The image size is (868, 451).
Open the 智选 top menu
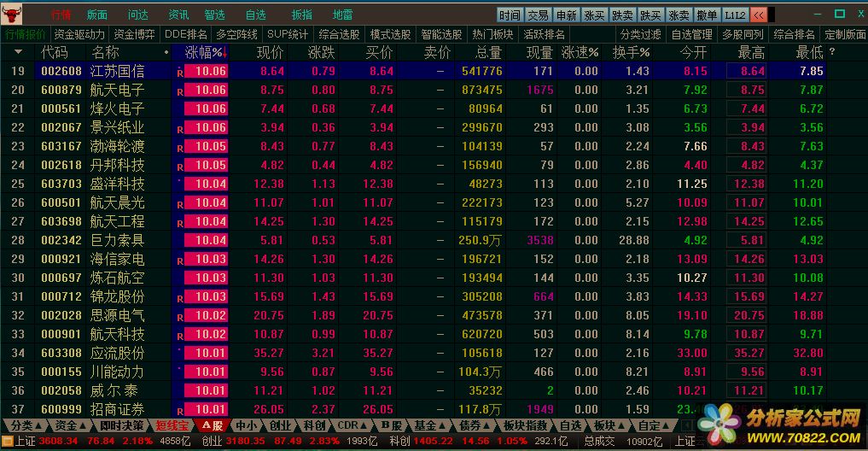[x=214, y=15]
